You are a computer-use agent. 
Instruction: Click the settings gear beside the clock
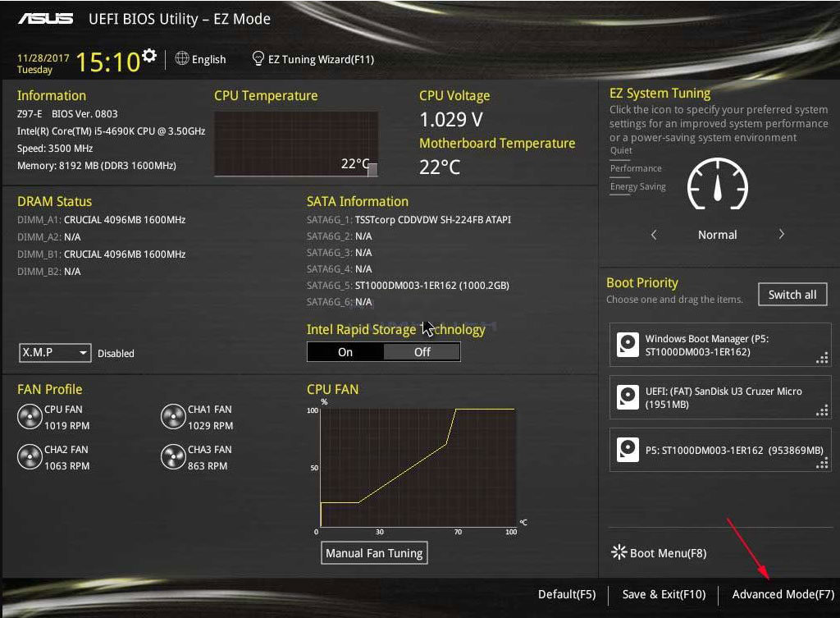[x=150, y=55]
